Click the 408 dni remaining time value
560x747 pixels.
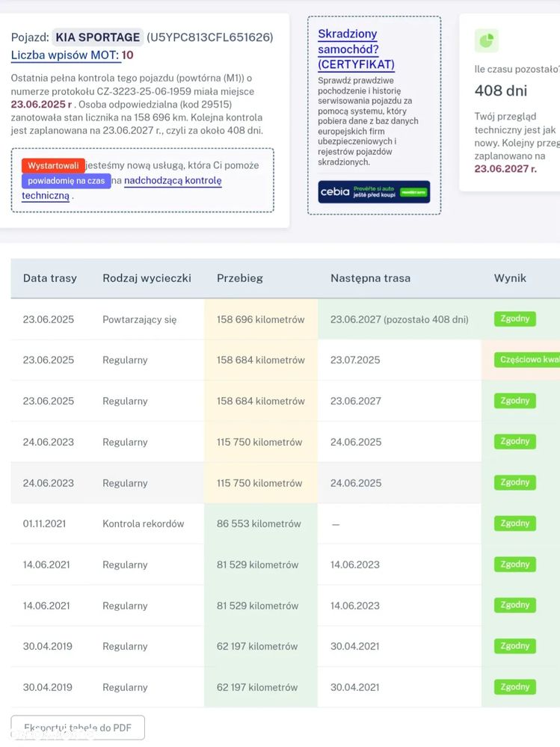[500, 90]
